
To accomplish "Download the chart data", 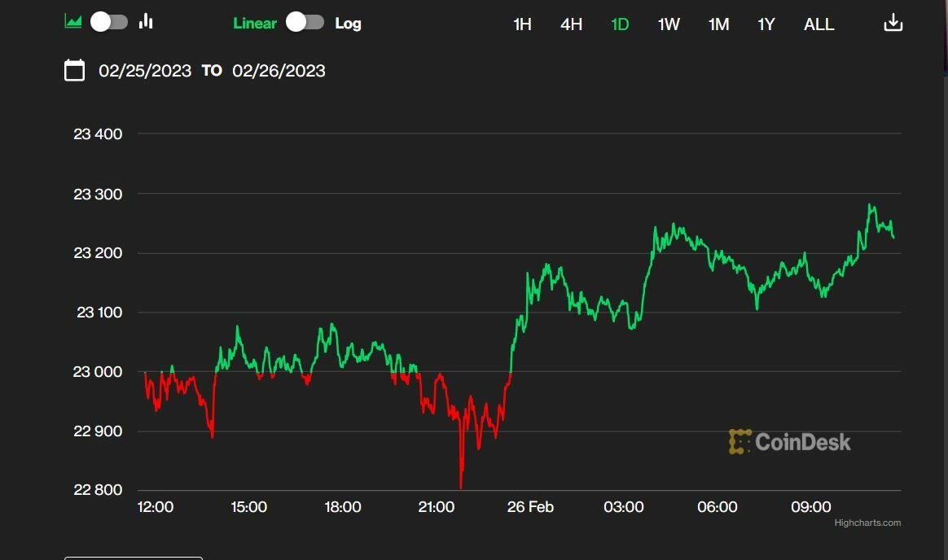I will pos(893,23).
